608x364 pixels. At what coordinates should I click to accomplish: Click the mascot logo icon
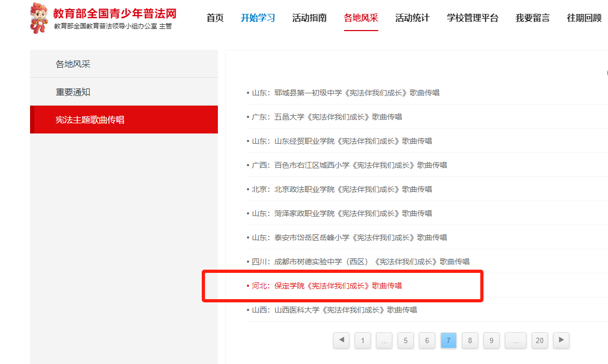41,18
